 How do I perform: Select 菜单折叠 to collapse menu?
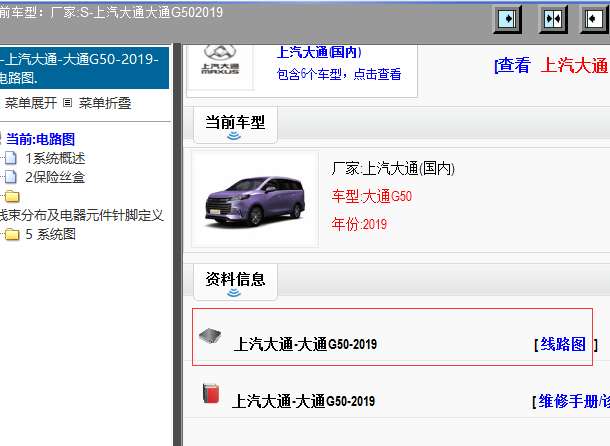105,103
